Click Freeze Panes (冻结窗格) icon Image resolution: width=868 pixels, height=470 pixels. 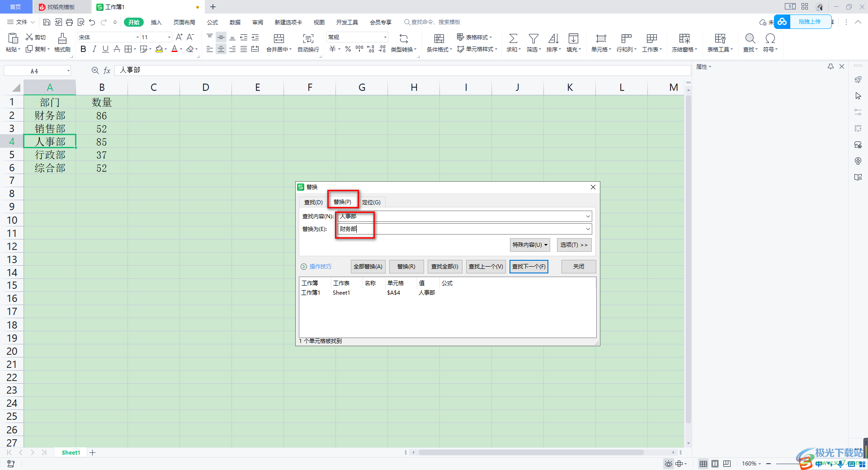coord(684,38)
